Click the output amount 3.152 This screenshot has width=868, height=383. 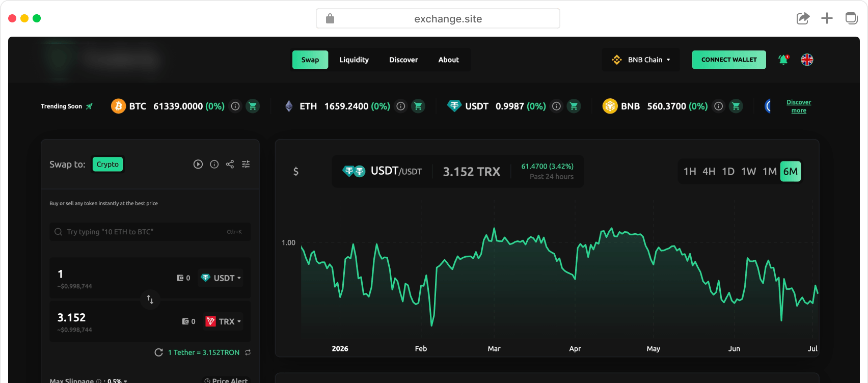pos(71,317)
